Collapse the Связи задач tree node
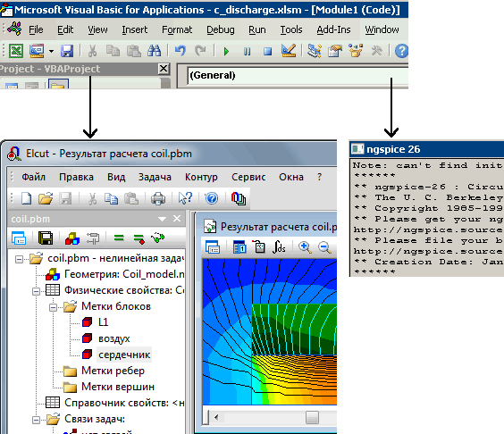The width and height of the screenshot is (504, 434). (x=37, y=420)
